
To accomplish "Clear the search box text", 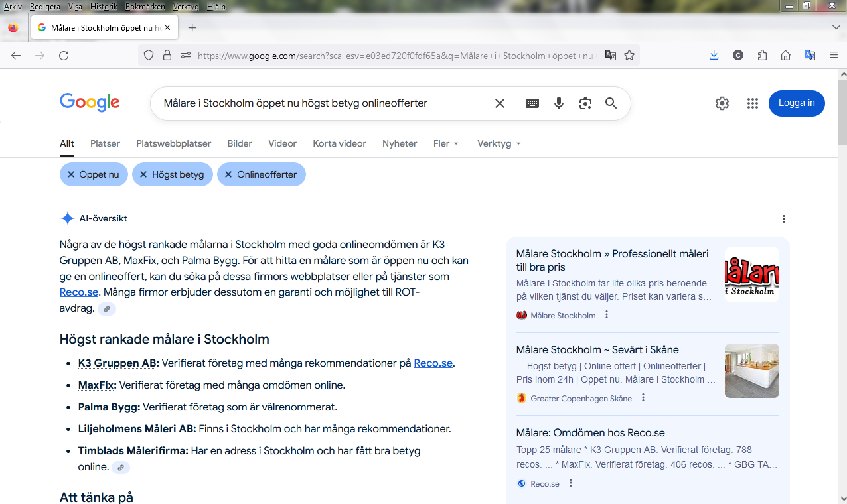I will (500, 103).
